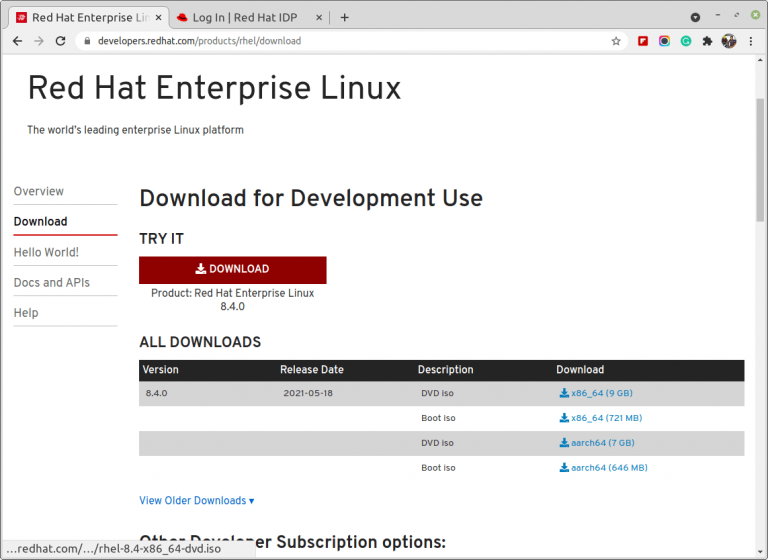
Task: Reload the page with the refresh icon
Action: tap(60, 41)
